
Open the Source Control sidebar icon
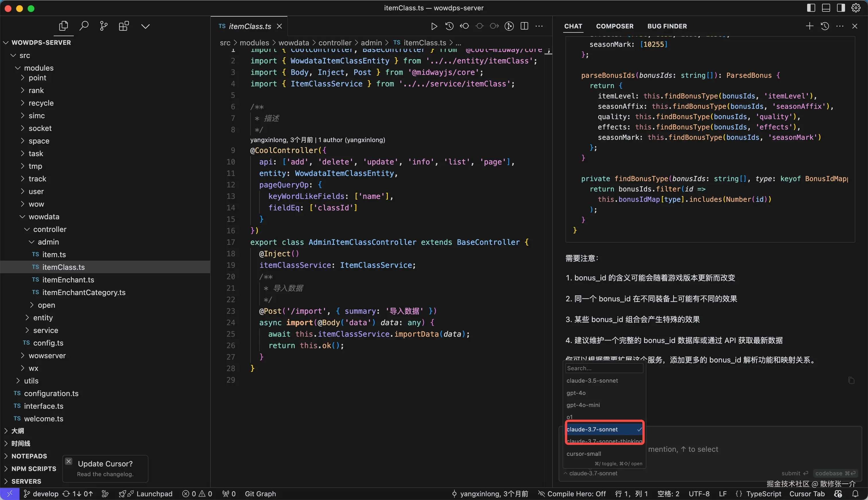[x=103, y=26]
